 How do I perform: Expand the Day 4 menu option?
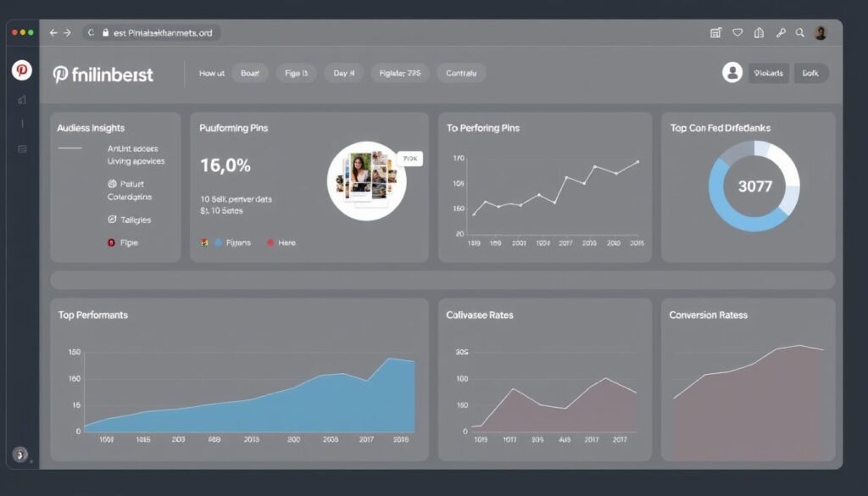point(343,73)
